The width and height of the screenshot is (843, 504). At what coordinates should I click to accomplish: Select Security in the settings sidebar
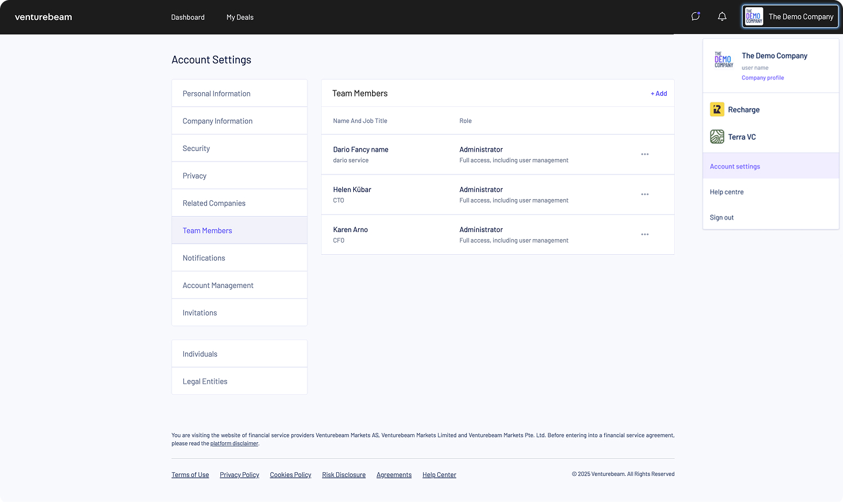pos(196,149)
